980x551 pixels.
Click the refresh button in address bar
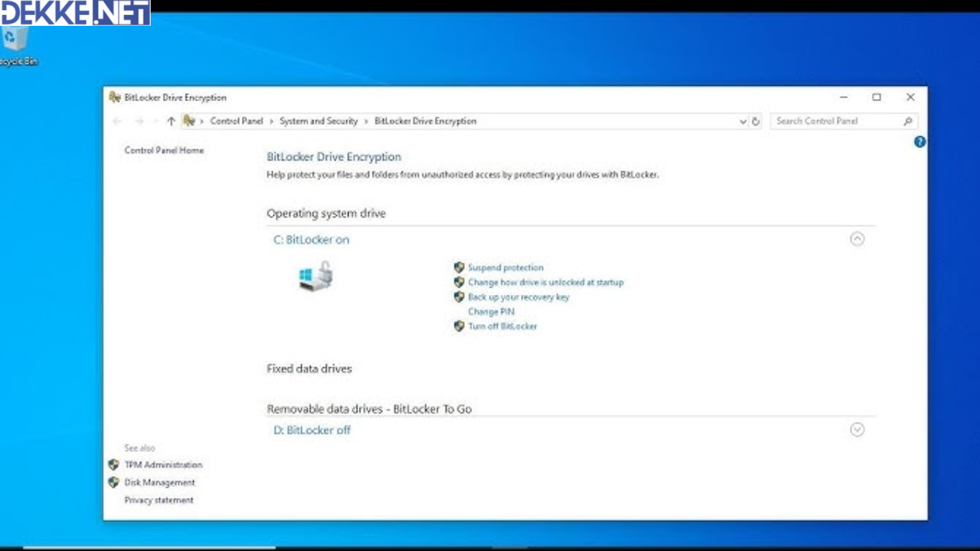tap(755, 121)
